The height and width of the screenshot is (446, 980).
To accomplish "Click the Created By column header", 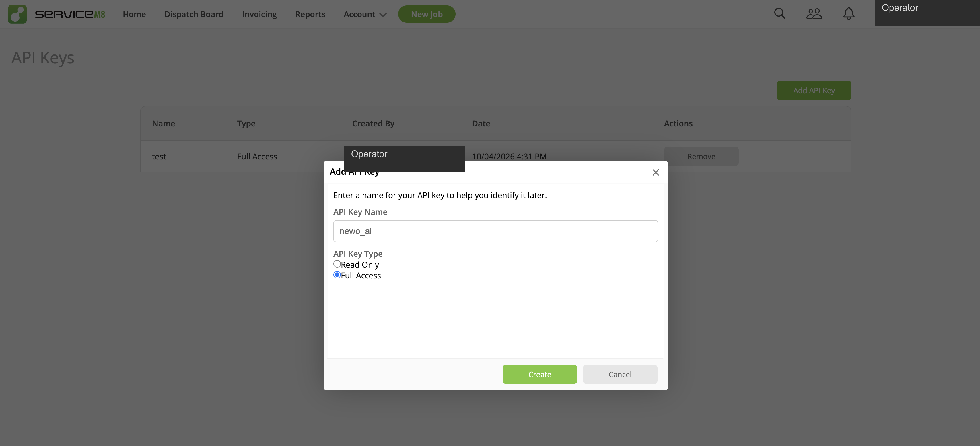I will tap(373, 124).
